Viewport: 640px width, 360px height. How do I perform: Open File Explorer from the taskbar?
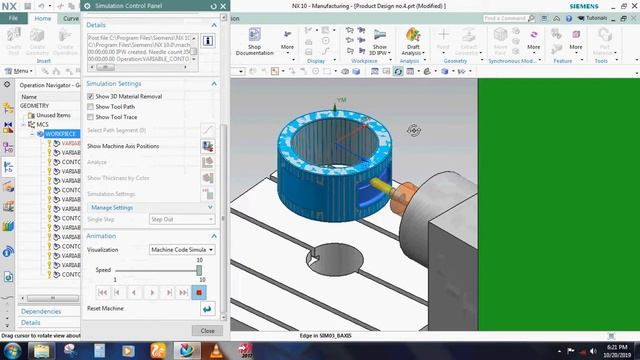41,351
